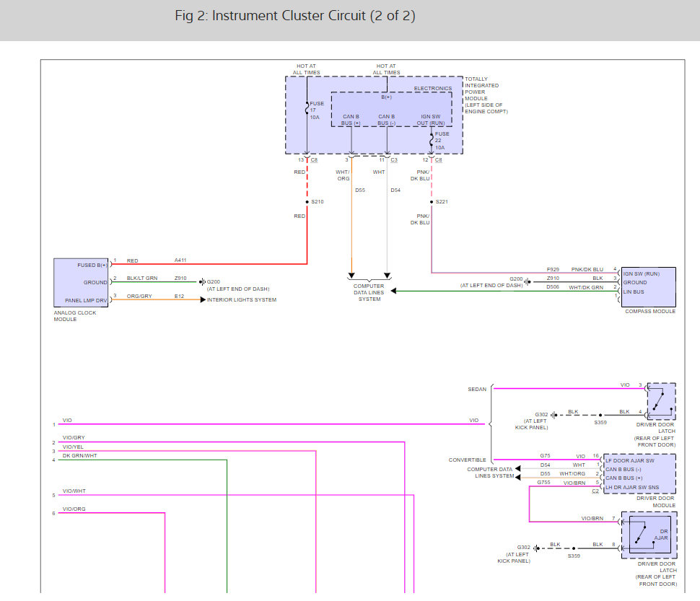Select the 'COMPASS MODULE' caption
Viewport: 700px width, 601px height.
[x=650, y=312]
